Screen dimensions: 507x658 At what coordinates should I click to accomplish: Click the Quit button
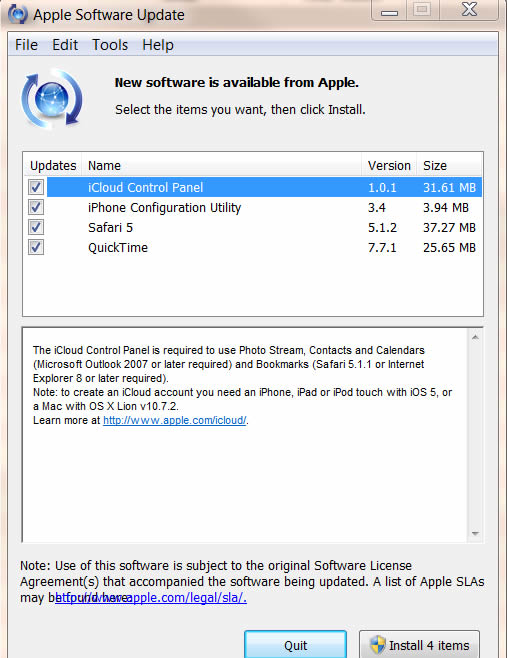295,644
